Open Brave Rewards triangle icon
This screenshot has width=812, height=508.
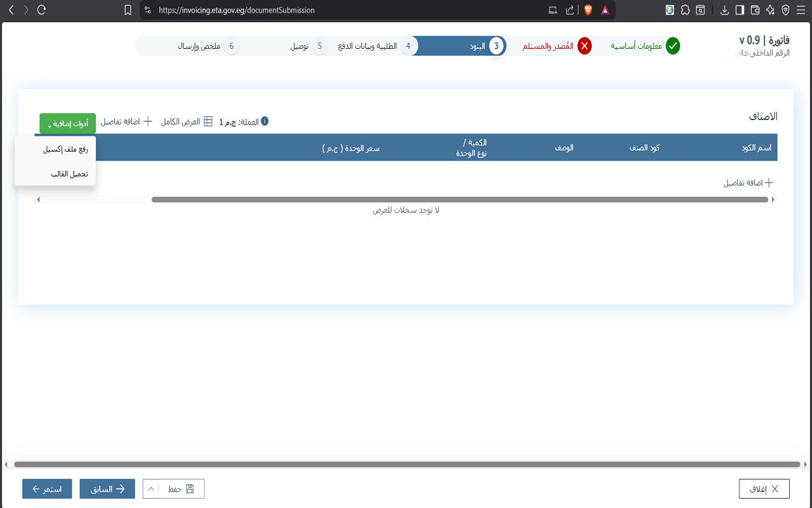click(605, 10)
